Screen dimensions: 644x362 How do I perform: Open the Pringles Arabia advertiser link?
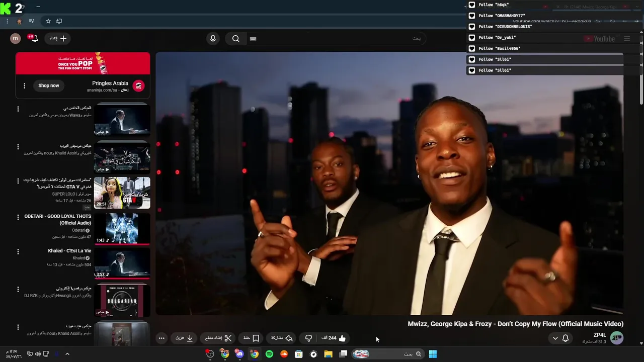tap(110, 83)
